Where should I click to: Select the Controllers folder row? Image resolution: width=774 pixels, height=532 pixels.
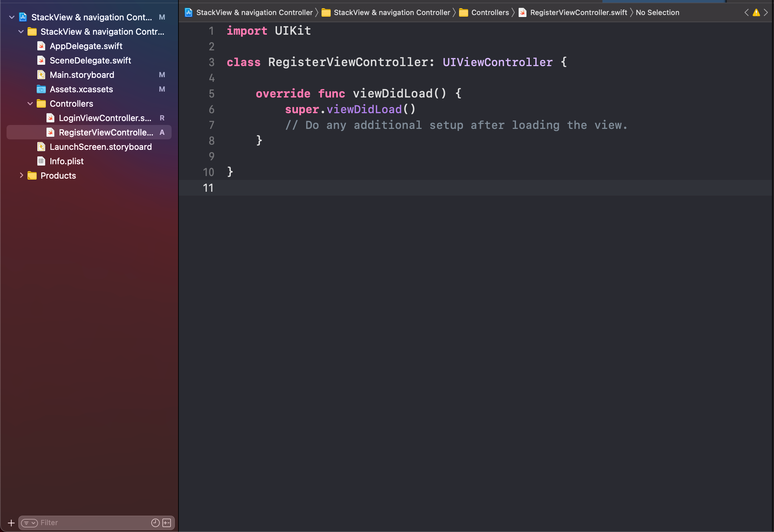point(89,104)
